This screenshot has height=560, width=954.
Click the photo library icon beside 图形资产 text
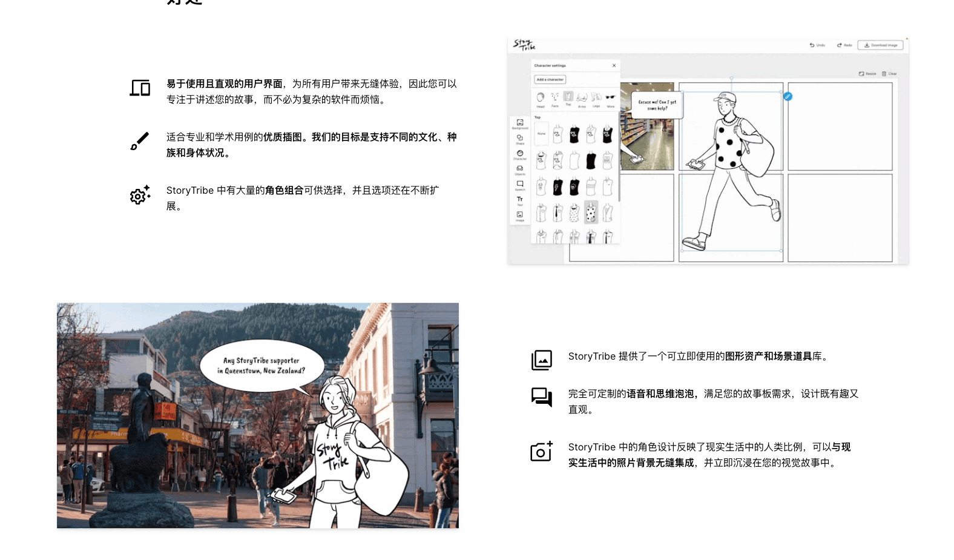pyautogui.click(x=542, y=360)
